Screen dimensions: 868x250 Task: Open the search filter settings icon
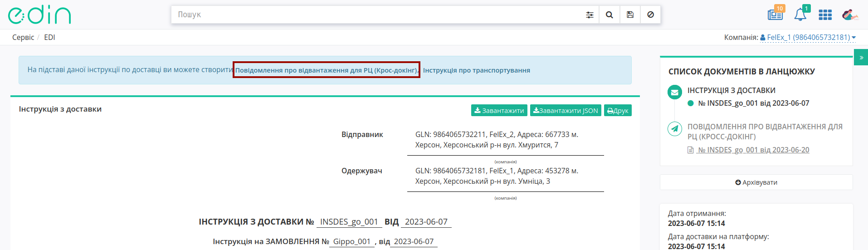point(590,15)
